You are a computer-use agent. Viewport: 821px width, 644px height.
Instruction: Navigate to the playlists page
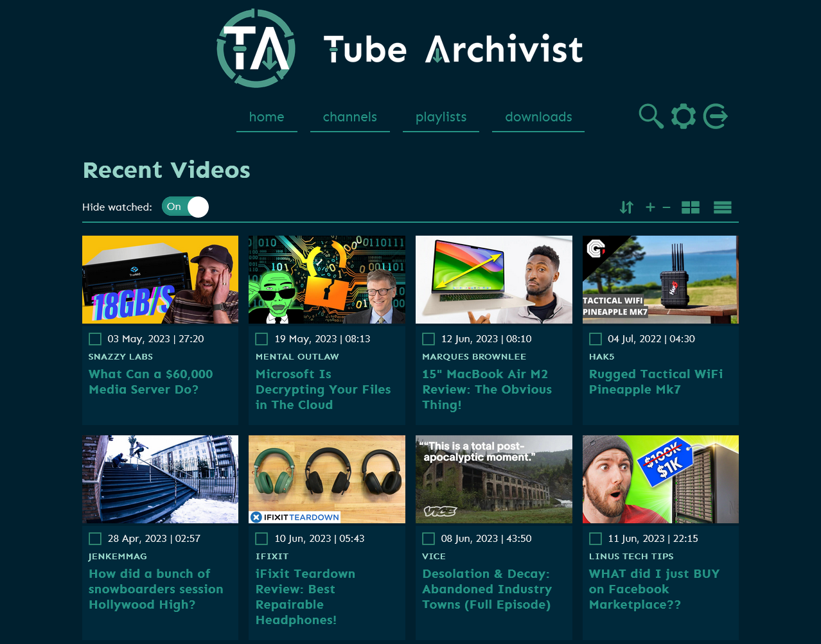441,117
